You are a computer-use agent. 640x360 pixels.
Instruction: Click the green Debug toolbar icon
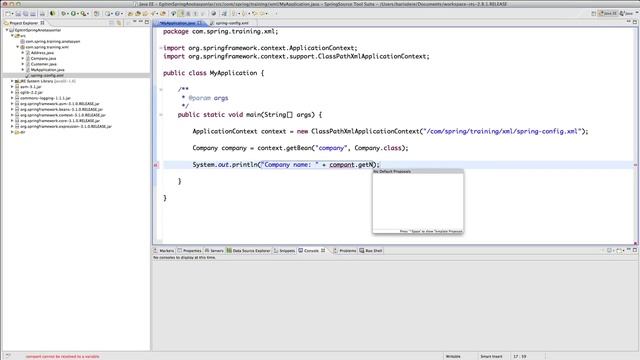64,14
